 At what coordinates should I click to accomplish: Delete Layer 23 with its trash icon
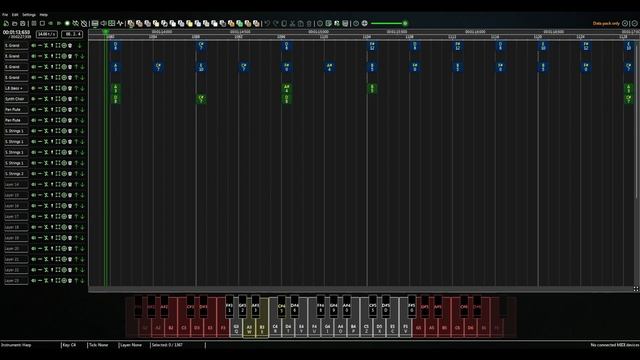click(70, 281)
